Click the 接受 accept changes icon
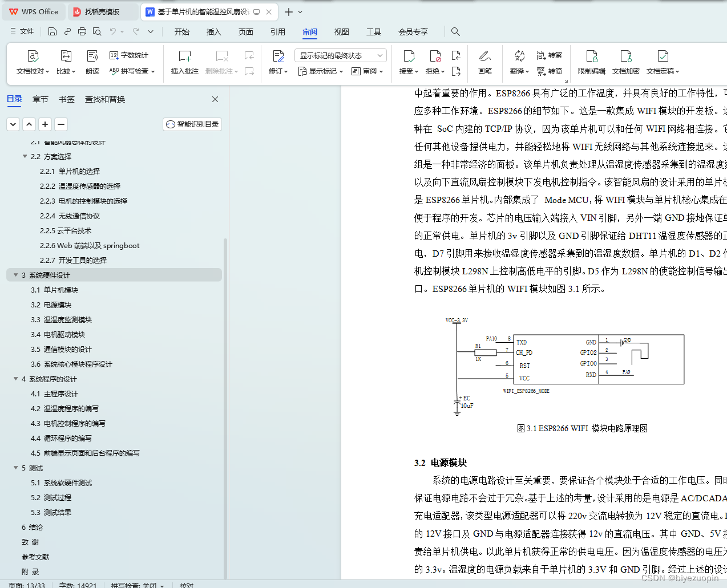 409,56
